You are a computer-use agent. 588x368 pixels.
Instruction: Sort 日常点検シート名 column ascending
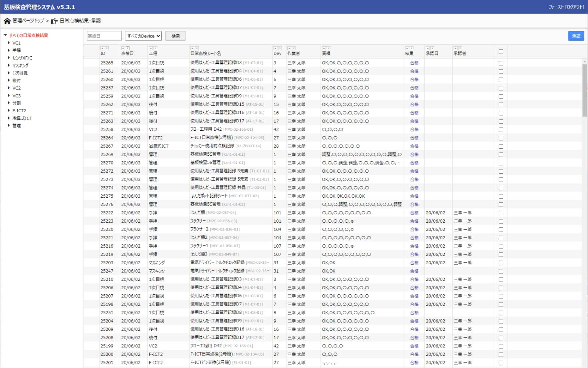tap(192, 48)
